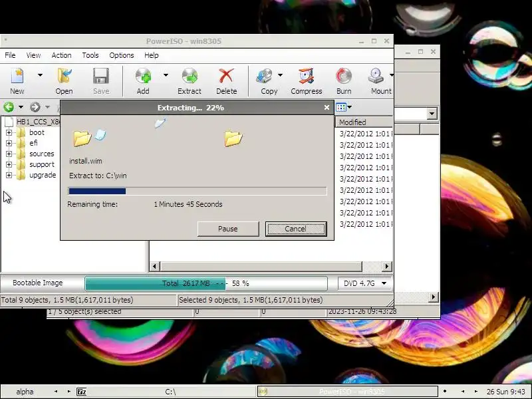The height and width of the screenshot is (399, 532).
Task: Click the view mode grid icon
Action: click(340, 108)
